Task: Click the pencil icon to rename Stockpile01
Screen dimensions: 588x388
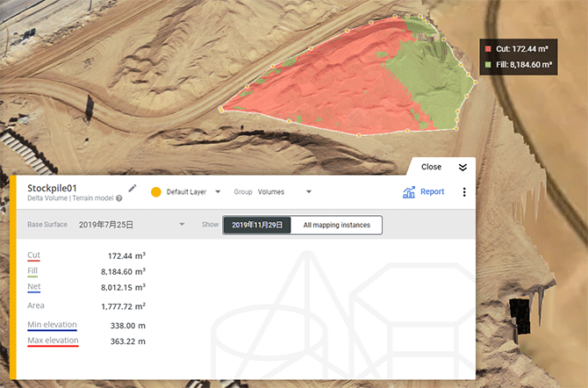Action: coord(133,187)
